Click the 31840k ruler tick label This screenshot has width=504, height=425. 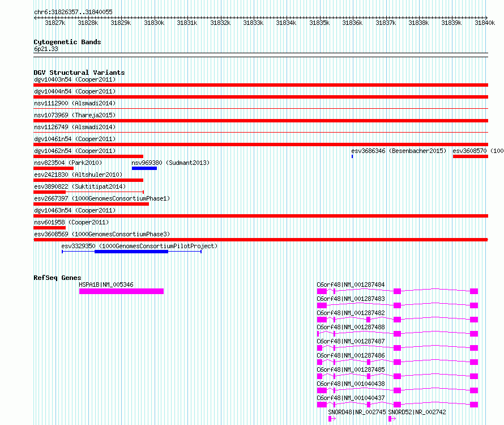pyautogui.click(x=485, y=23)
